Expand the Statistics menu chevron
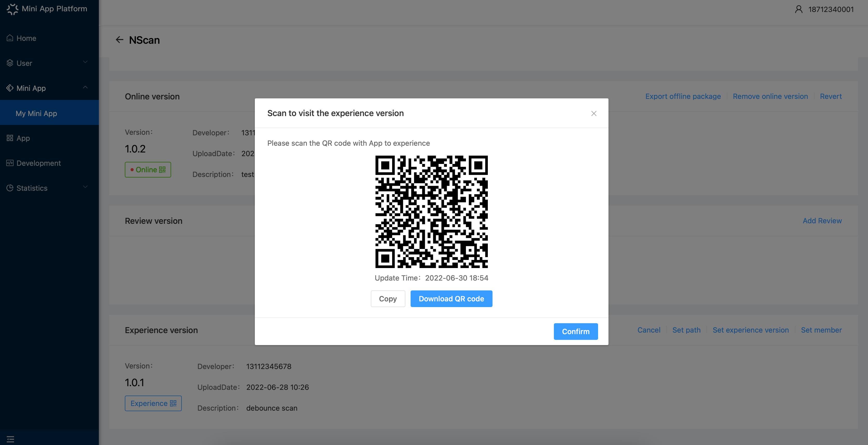The image size is (868, 445). pos(85,187)
